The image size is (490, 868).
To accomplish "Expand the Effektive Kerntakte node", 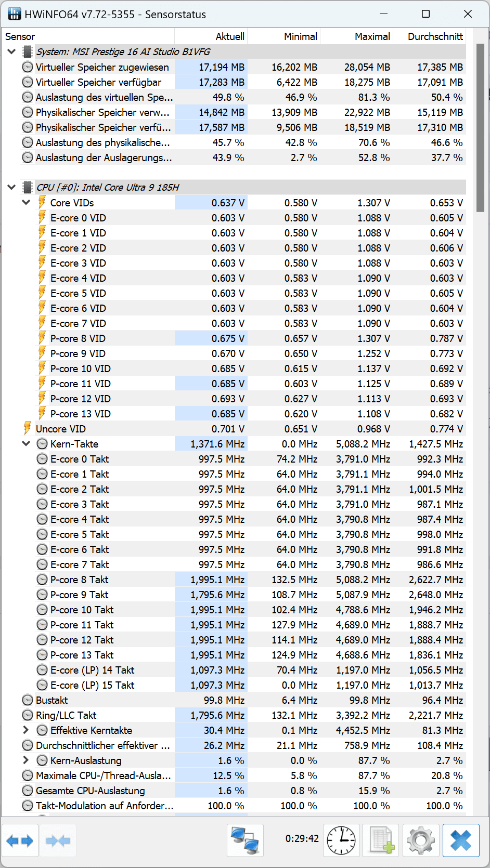I will pos(26,730).
